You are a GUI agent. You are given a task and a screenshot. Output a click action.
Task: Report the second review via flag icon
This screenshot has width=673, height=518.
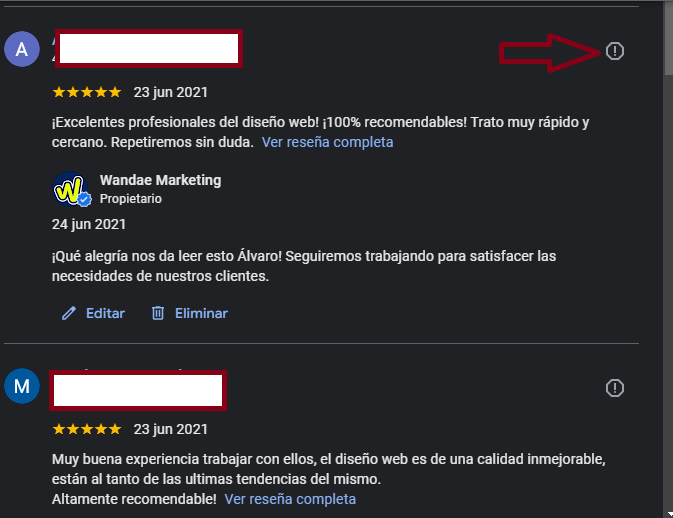click(615, 388)
